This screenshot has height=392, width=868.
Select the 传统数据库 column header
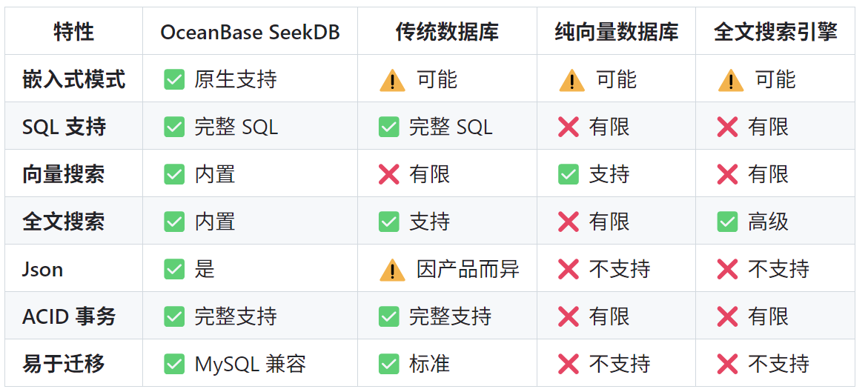tap(447, 32)
